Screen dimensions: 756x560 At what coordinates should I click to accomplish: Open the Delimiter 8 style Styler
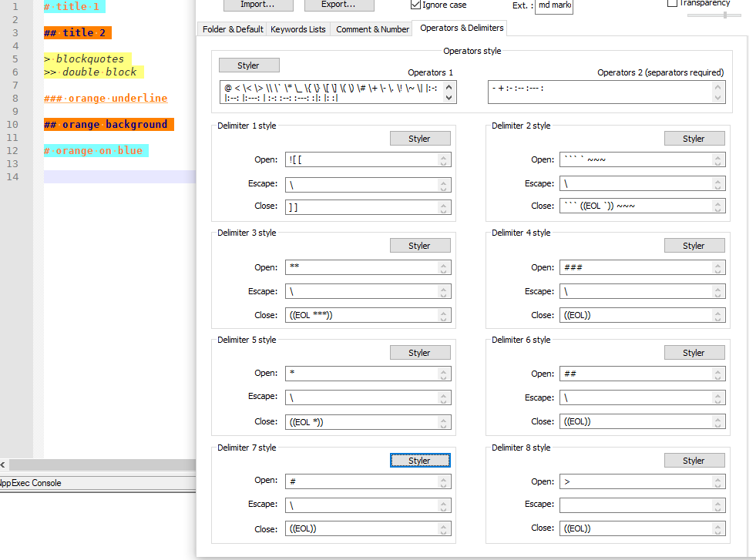point(694,461)
